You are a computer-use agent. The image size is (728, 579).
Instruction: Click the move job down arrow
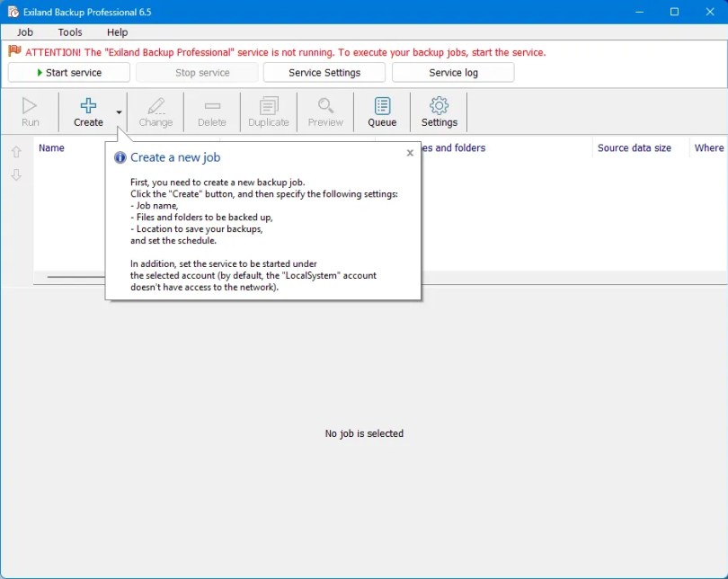15,175
